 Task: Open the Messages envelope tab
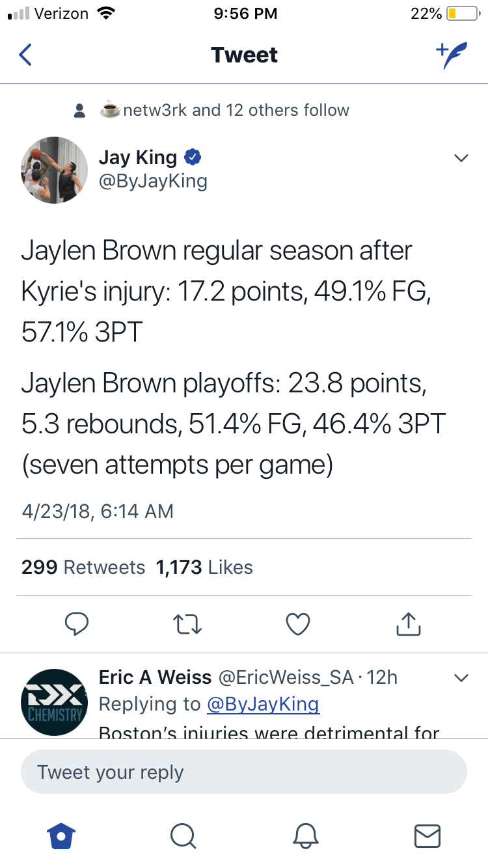click(427, 835)
